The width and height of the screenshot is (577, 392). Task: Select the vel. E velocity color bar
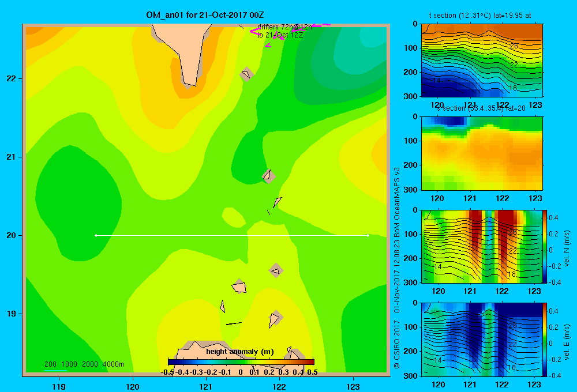point(545,340)
